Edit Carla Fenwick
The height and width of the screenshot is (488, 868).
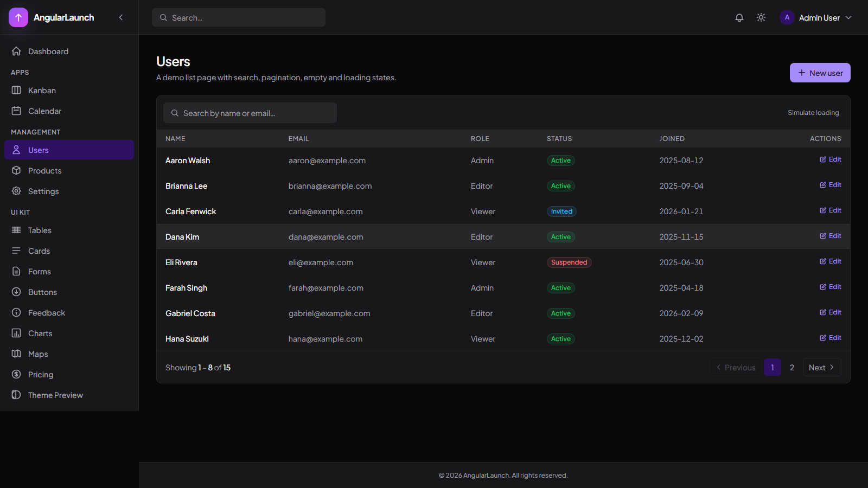tap(831, 210)
